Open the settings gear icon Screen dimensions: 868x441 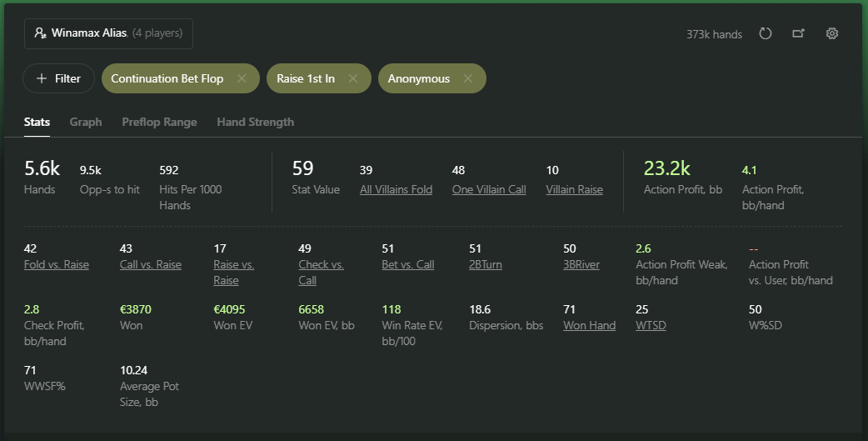832,34
